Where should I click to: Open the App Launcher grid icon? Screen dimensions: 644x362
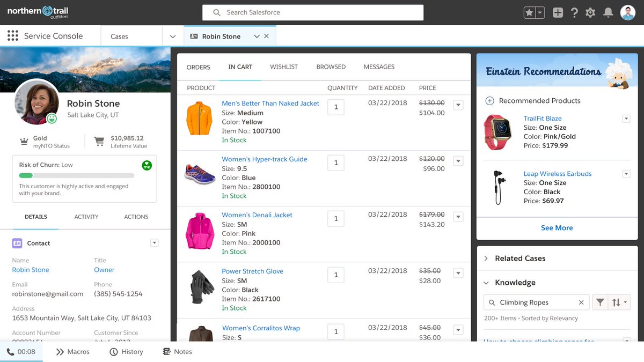[12, 36]
